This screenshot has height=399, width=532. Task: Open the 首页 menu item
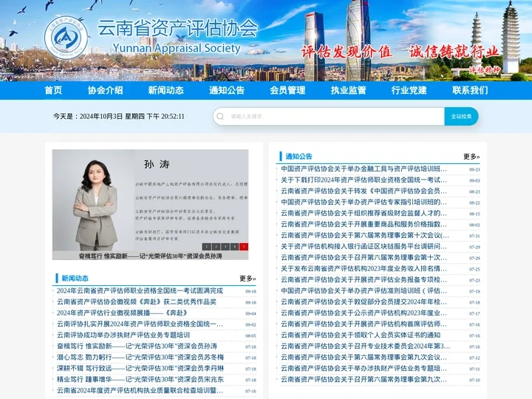tap(53, 90)
